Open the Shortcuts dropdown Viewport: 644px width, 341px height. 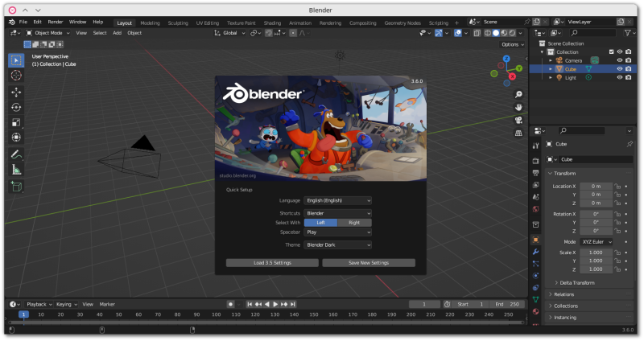[x=338, y=213]
